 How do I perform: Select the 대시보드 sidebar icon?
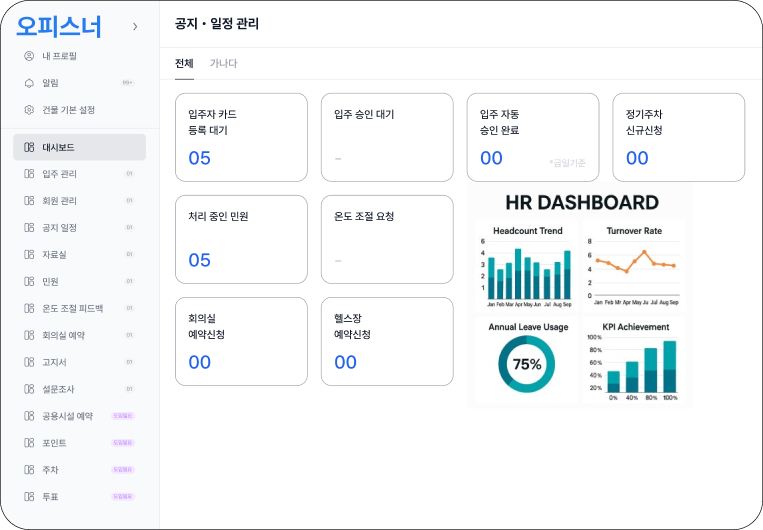(29, 147)
